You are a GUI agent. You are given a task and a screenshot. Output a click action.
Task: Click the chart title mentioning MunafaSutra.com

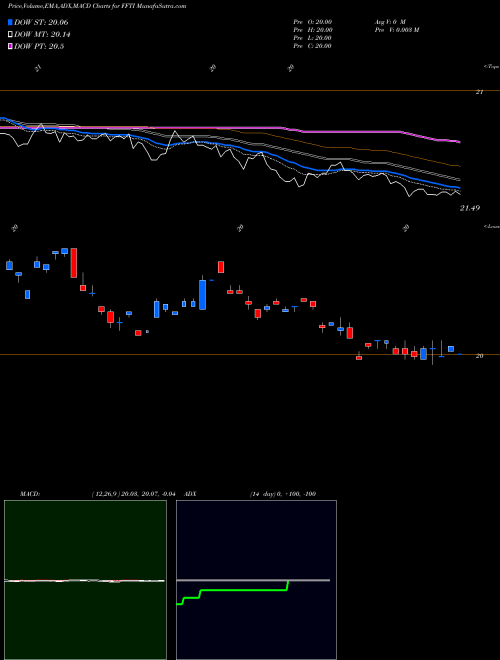(97, 6)
